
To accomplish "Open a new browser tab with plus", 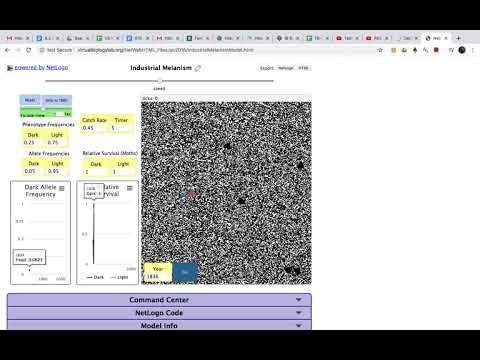I will pos(458,38).
